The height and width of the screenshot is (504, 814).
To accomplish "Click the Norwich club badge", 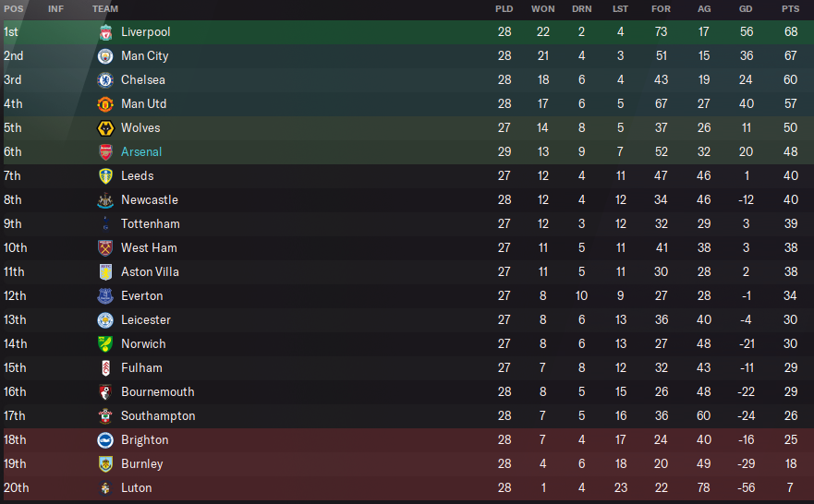I will click(x=105, y=344).
